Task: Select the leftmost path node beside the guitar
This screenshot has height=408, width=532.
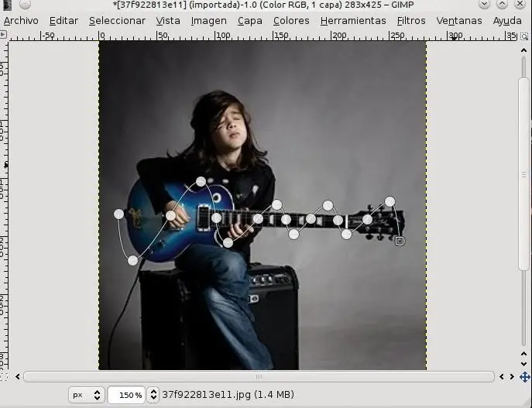Action: (118, 214)
